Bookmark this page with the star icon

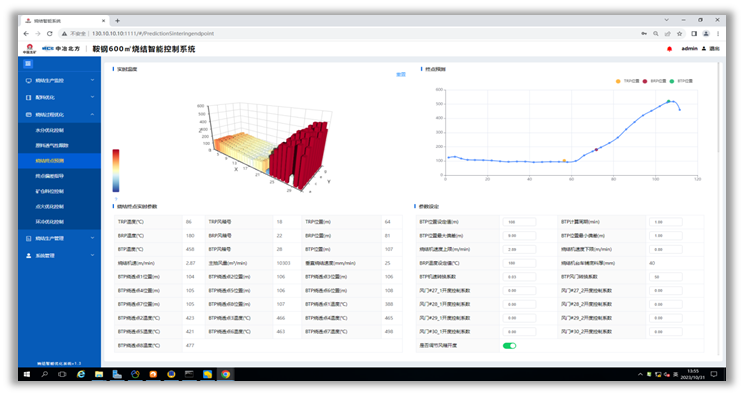679,34
